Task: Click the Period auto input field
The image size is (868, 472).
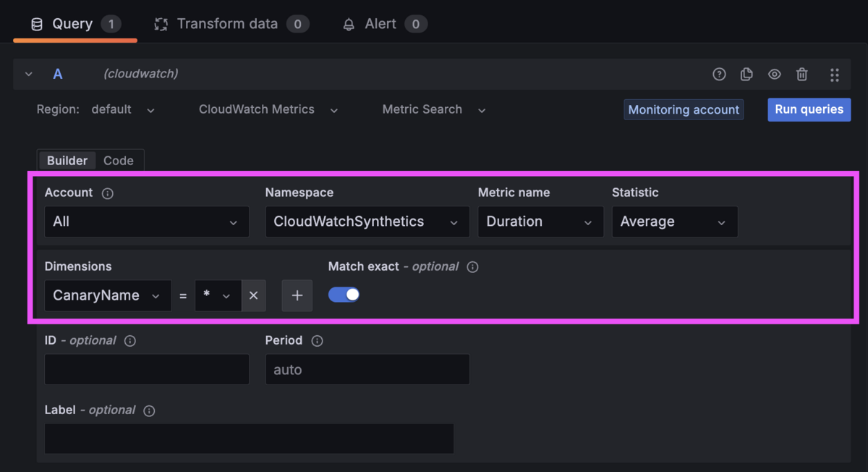Action: pyautogui.click(x=367, y=369)
